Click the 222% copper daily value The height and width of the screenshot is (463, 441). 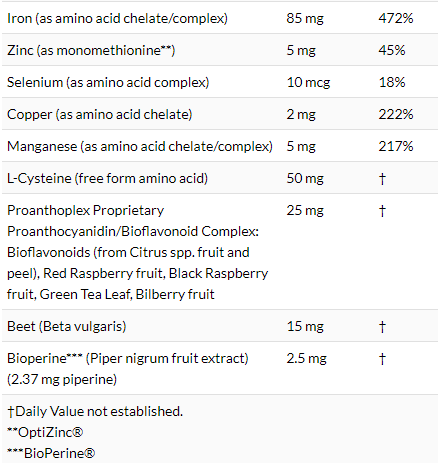(396, 114)
